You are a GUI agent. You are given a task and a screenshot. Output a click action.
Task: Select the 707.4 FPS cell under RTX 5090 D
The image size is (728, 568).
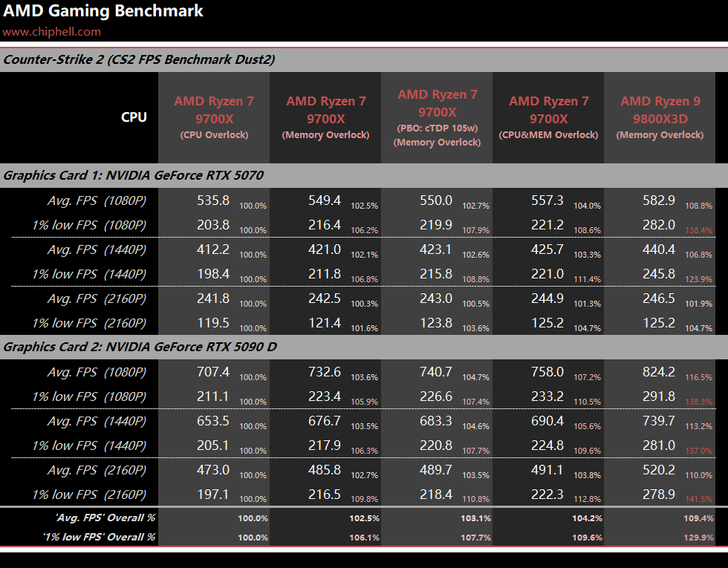tap(213, 372)
